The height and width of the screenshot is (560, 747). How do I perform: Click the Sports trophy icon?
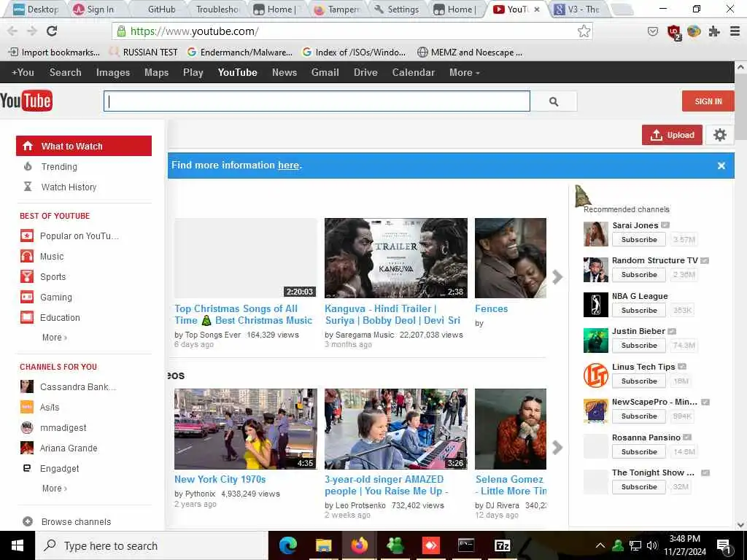pyautogui.click(x=27, y=276)
